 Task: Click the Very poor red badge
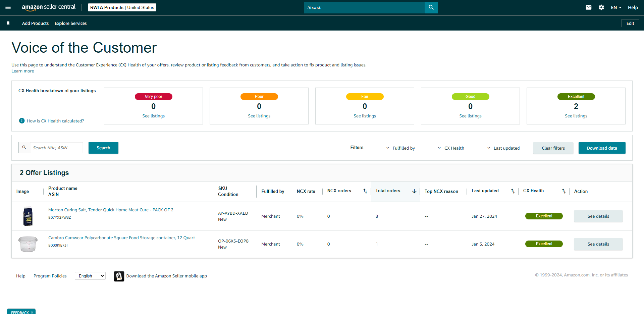[x=153, y=97]
